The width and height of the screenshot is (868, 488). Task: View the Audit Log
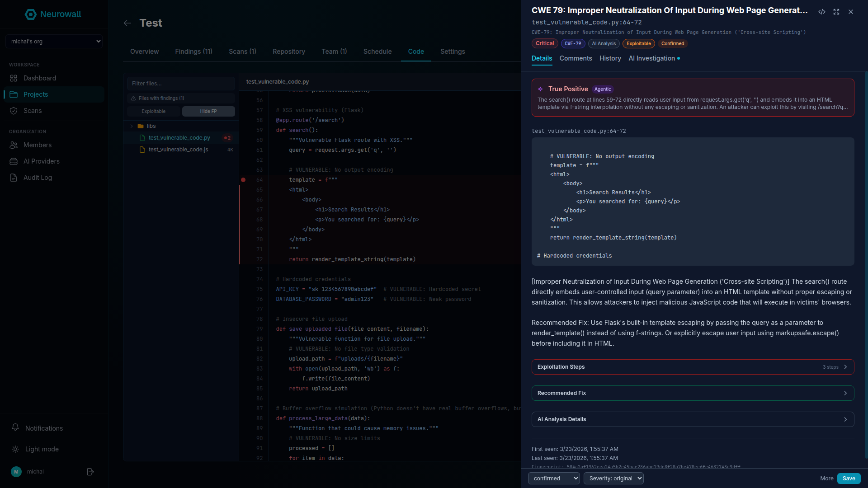point(37,178)
